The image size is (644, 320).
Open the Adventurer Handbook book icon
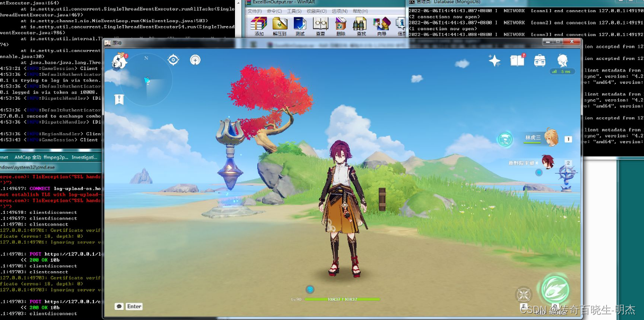[x=517, y=60]
